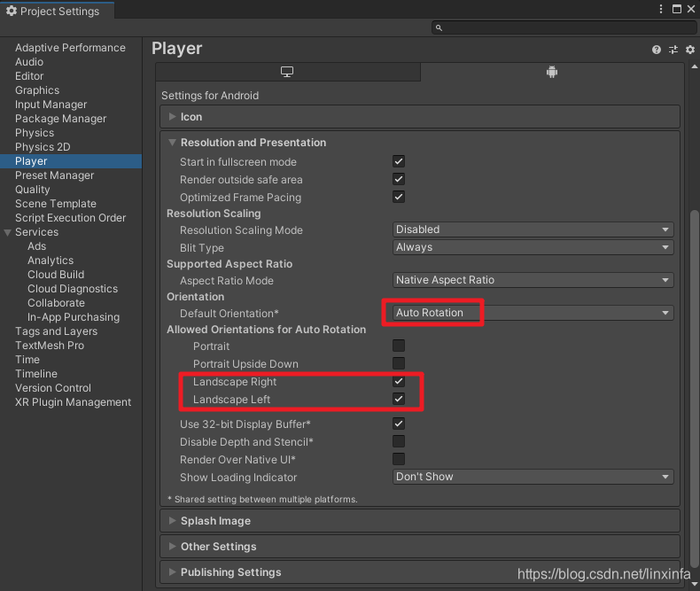Toggle Use 32-bit Display Buffer checkbox

399,424
